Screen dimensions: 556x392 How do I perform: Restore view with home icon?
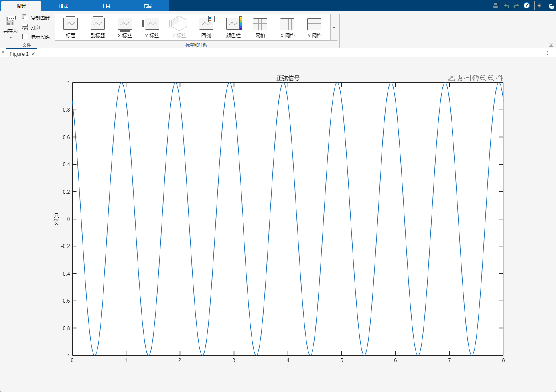tap(499, 78)
